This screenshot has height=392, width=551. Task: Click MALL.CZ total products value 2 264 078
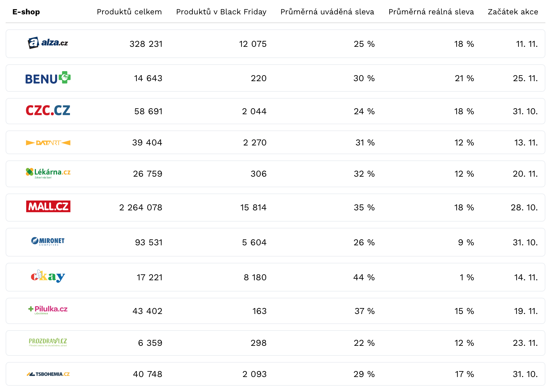click(x=141, y=208)
